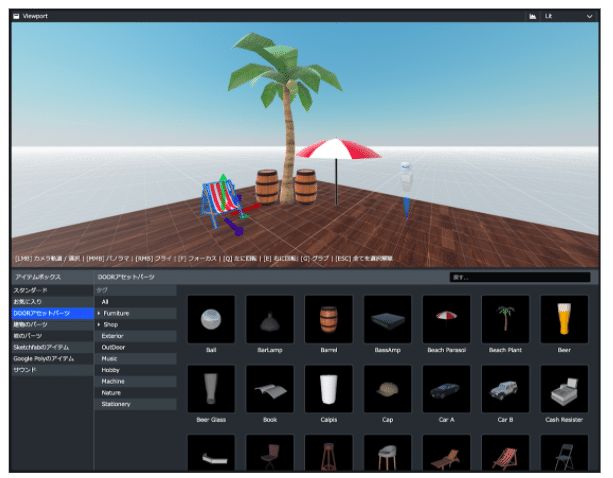Filter by the Nature tag
The width and height of the screenshot is (613, 478).
click(x=135, y=392)
